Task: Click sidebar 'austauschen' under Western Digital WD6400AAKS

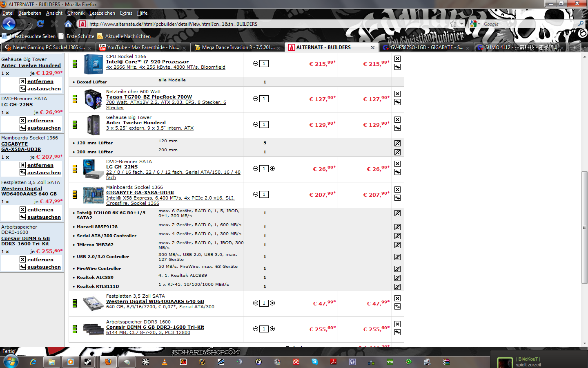Action: click(44, 217)
